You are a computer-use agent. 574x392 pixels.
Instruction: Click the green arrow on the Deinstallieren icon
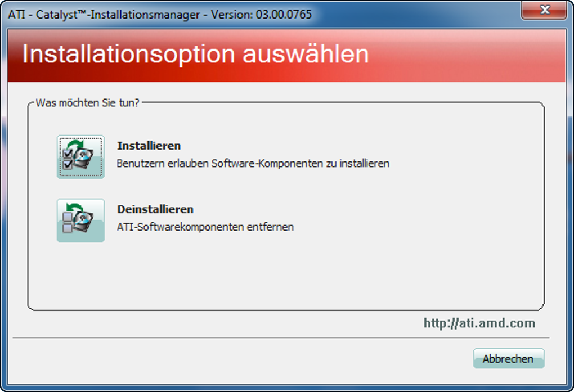[x=75, y=208]
